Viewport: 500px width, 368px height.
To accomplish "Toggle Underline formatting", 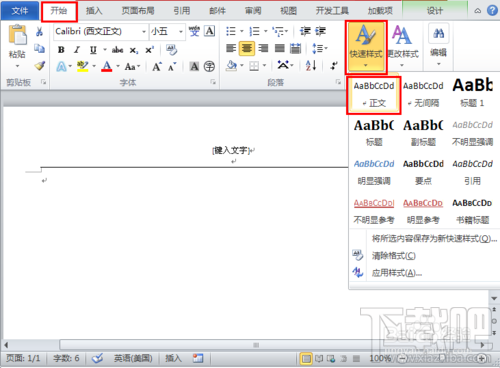I will click(93, 50).
